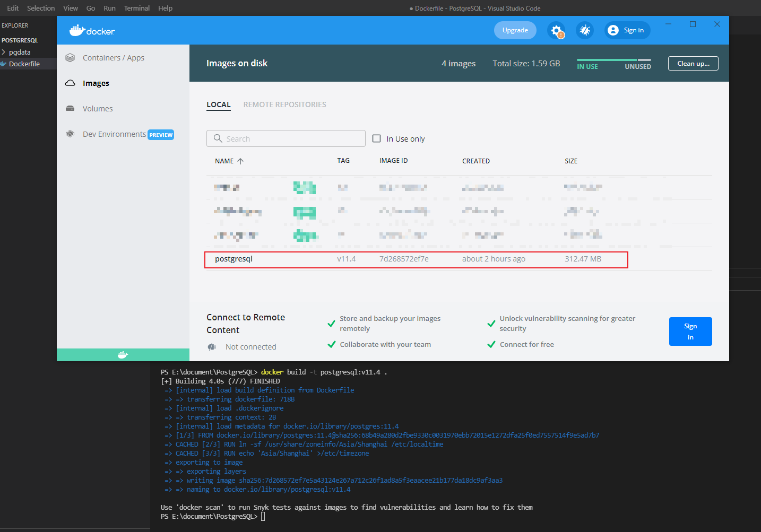Click Sign in button in Docker header
Screen dimensions: 761x532
coord(627,30)
